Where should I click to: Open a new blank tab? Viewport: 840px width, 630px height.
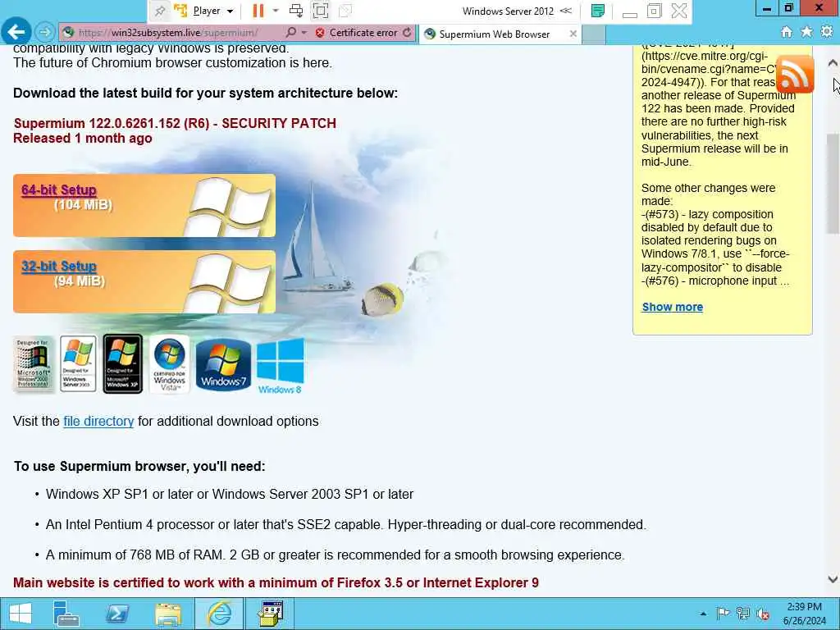coord(593,34)
